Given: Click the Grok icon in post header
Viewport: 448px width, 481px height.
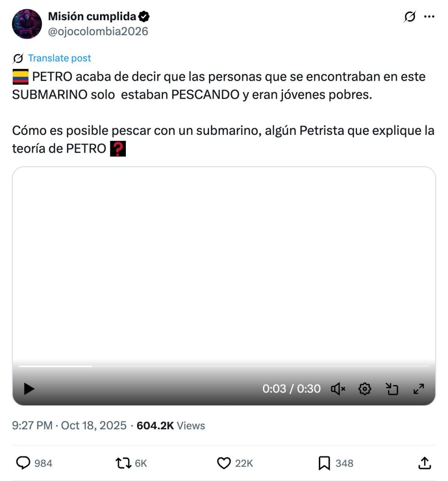Looking at the screenshot, I should 409,17.
